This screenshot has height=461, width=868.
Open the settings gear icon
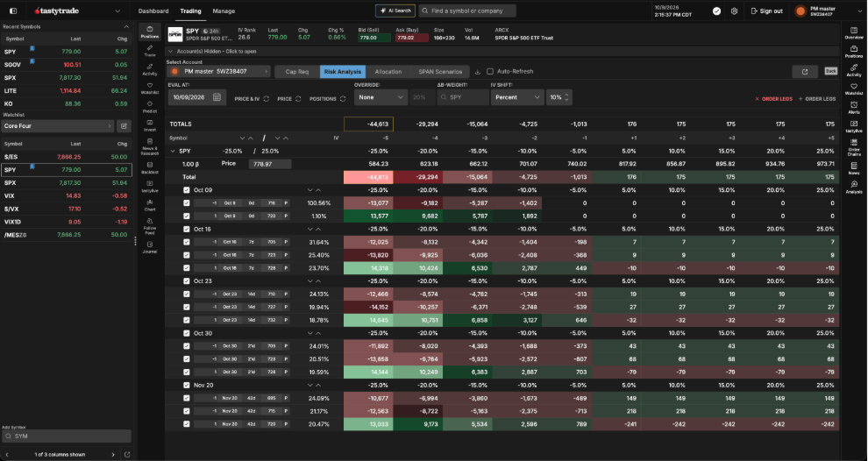pos(734,11)
